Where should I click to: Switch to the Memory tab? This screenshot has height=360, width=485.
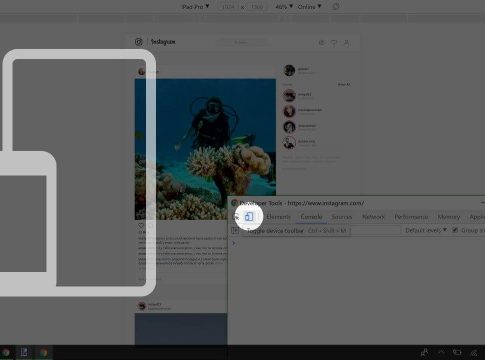click(449, 217)
